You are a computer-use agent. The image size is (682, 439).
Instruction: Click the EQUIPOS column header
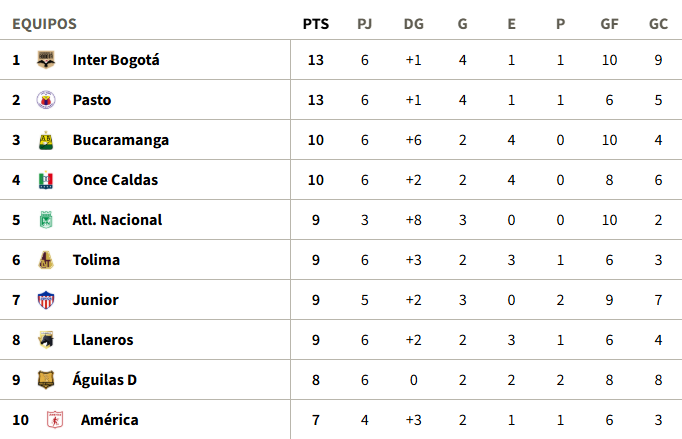point(44,24)
